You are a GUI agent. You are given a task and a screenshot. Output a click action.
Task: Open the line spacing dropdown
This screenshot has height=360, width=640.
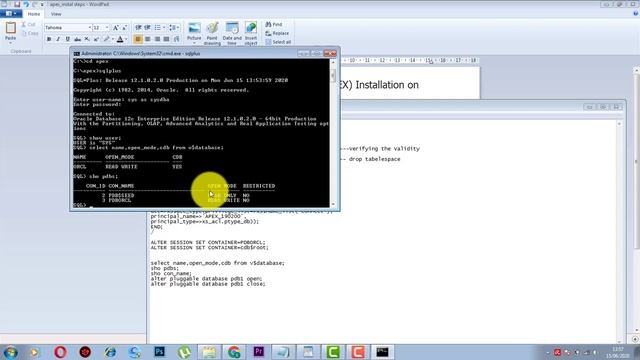pos(174,27)
